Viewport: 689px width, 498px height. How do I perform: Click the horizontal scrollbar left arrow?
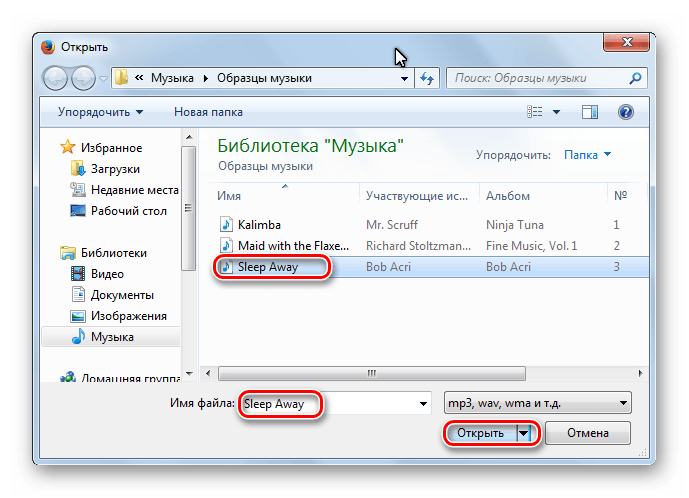coord(208,374)
